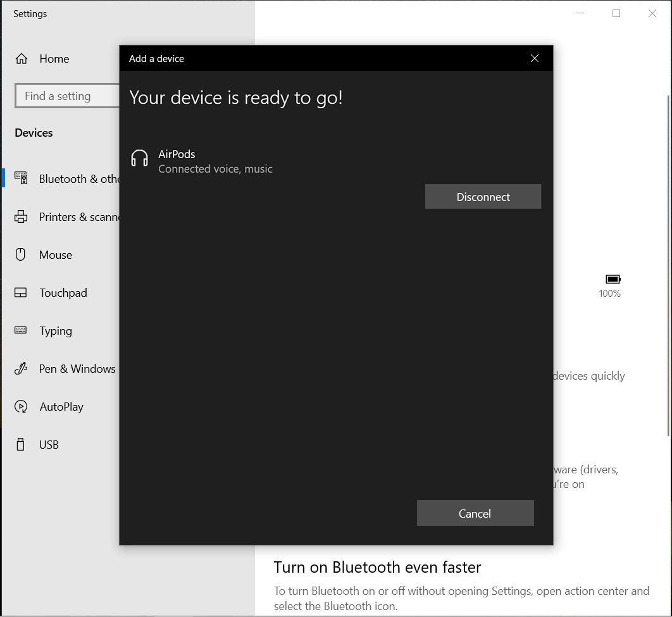Close the Settings window
The image size is (672, 617).
[x=652, y=13]
